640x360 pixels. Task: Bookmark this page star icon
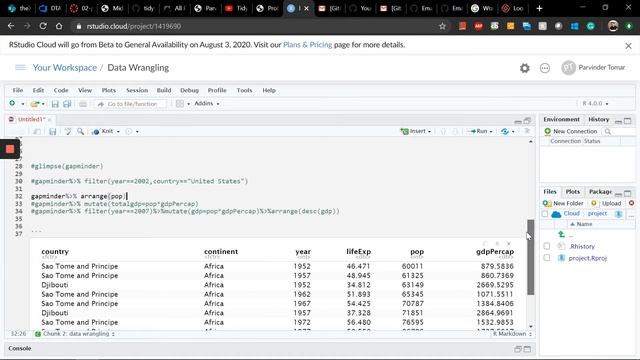442,26
